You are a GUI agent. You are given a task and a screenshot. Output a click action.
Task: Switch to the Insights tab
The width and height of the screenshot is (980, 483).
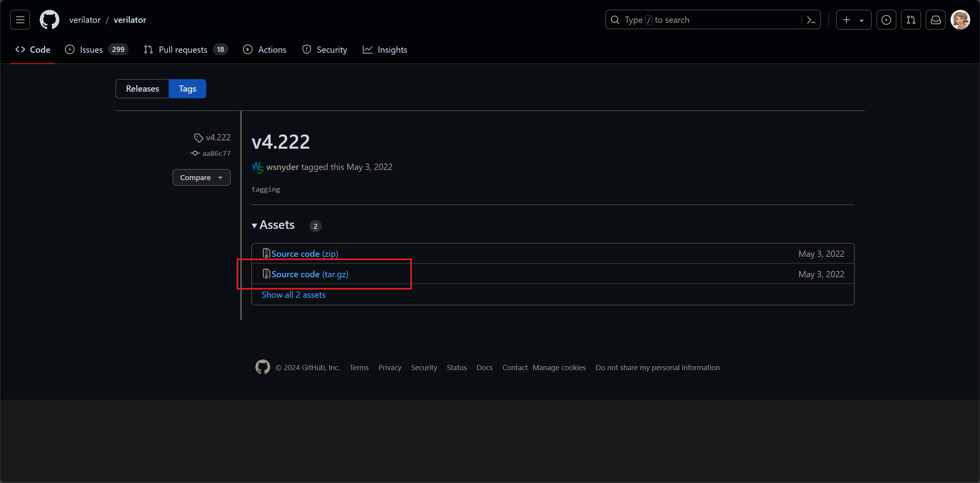coord(385,50)
